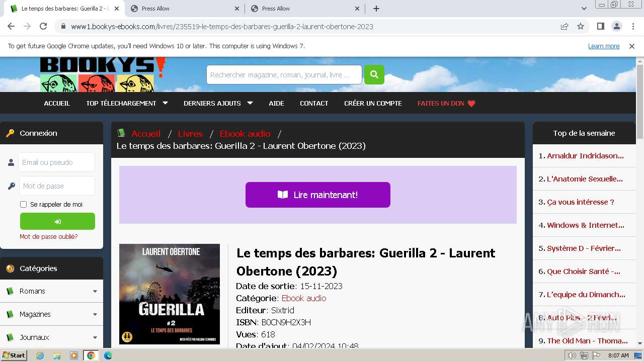Click the Accueil breadcrumb link
The width and height of the screenshot is (644, 362).
point(146,134)
